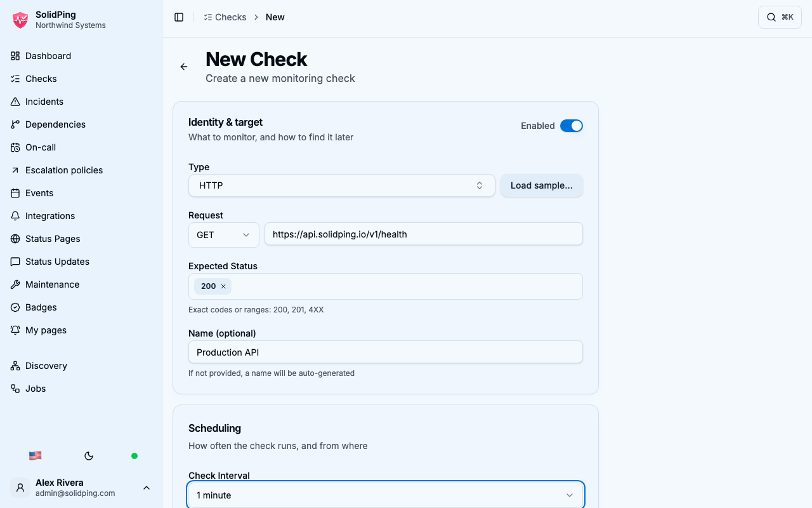Switch to dark mode via moon icon
Viewport: 812px width, 508px height.
click(89, 456)
